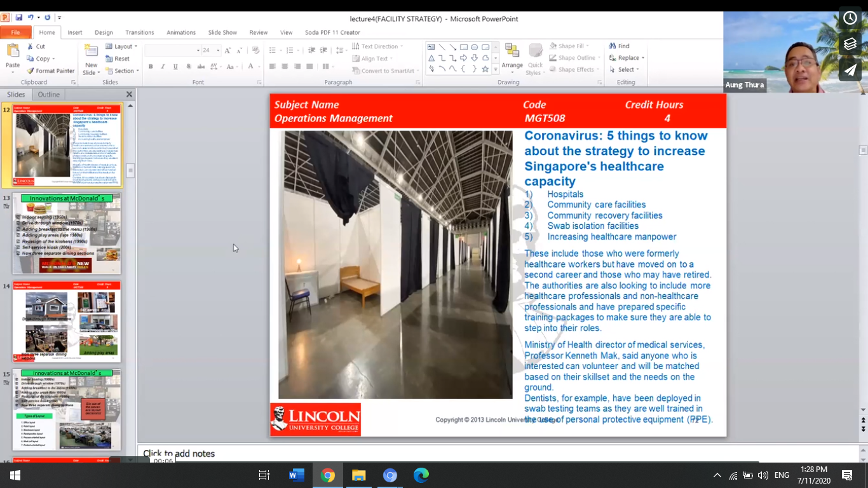Viewport: 868px width, 488px height.
Task: Click the Redo/Repeat icon
Action: pos(48,17)
